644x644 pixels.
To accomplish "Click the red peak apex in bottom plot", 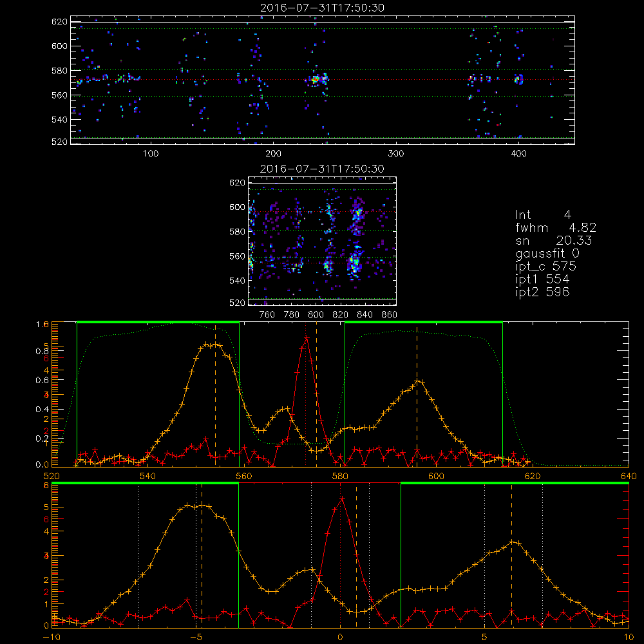I will click(x=342, y=498).
